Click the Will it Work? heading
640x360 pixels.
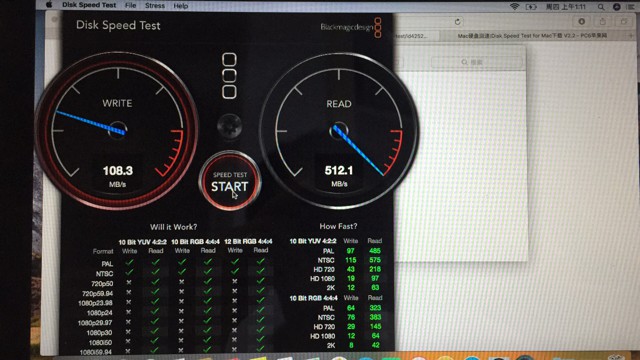point(173,227)
